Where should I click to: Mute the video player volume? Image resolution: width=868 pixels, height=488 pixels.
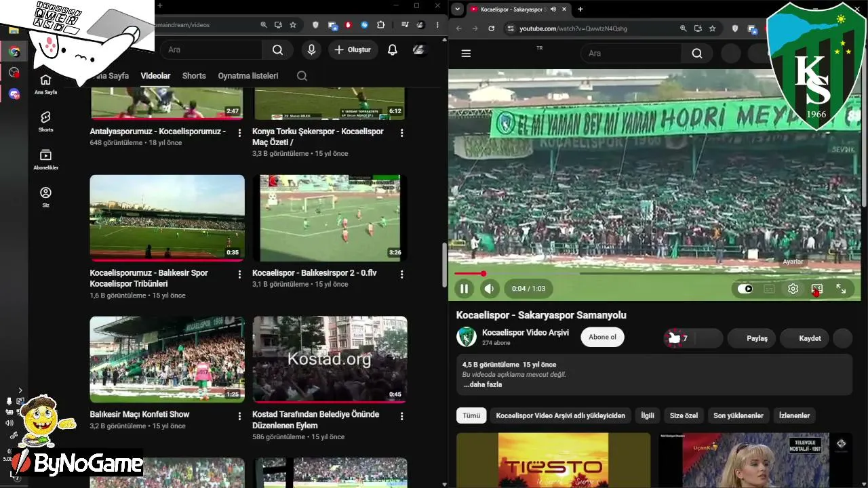(x=490, y=289)
